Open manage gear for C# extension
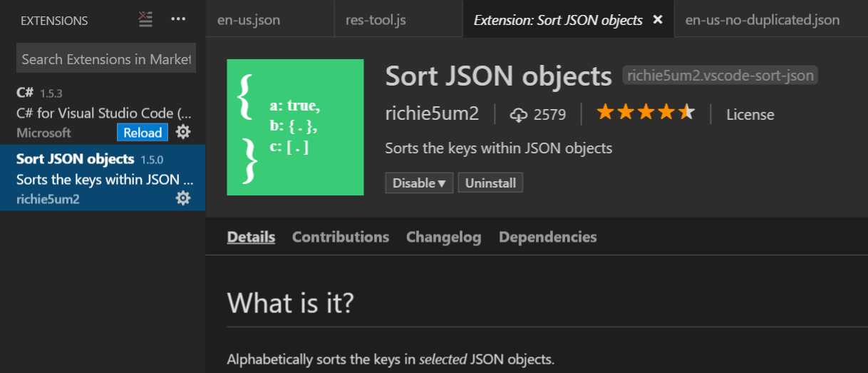868x373 pixels. pyautogui.click(x=183, y=132)
